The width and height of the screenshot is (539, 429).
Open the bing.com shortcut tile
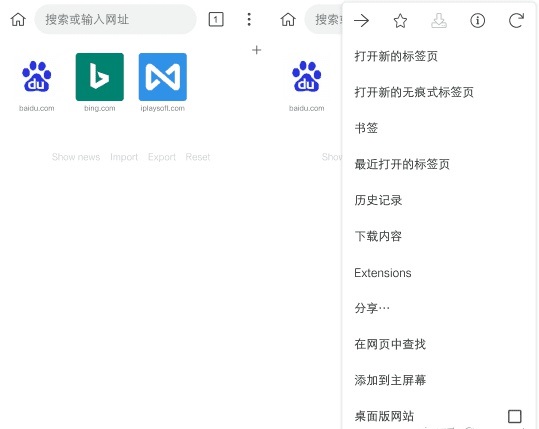(100, 82)
